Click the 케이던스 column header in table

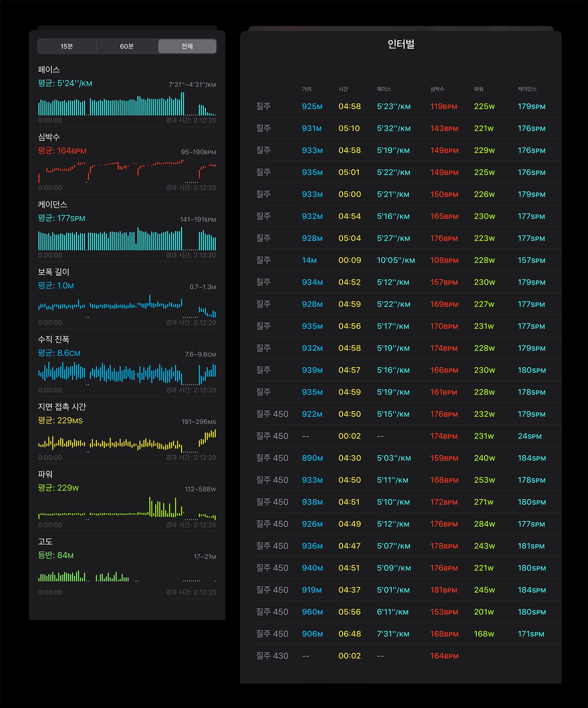[x=527, y=89]
